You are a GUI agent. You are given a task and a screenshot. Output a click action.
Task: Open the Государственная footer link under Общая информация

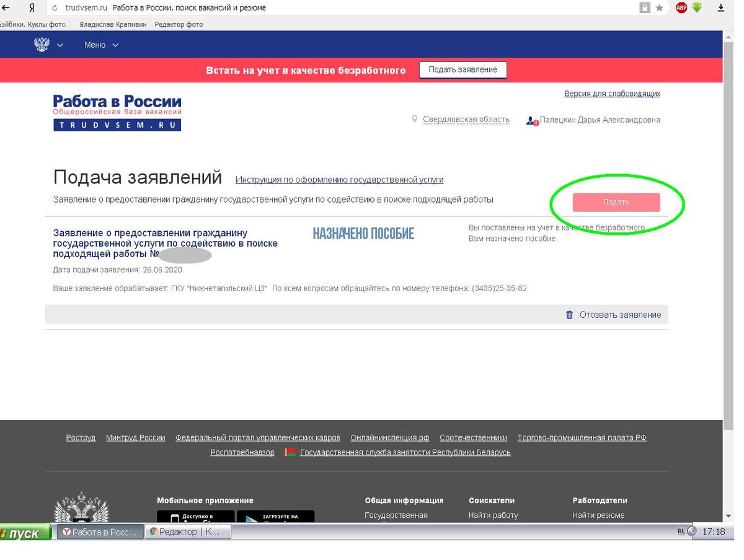tap(396, 515)
